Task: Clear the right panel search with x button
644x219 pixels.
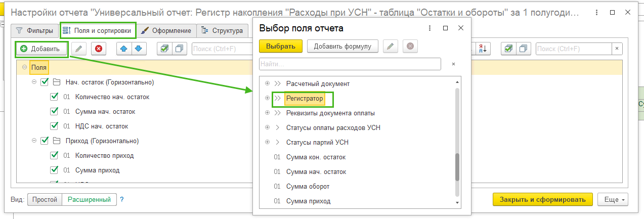Action: coord(617,49)
